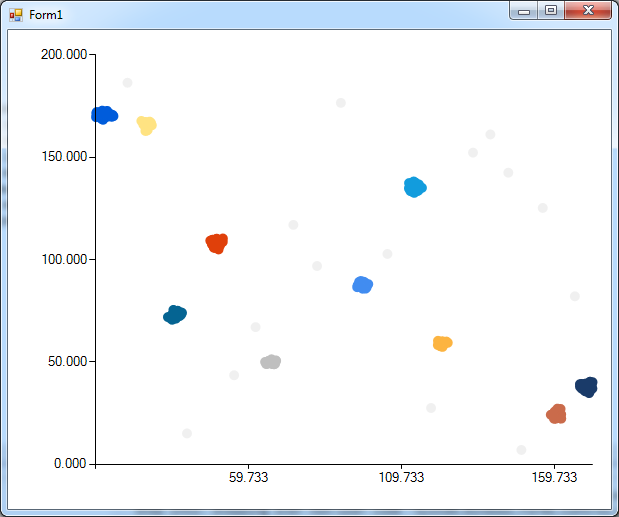Click the red-orange data cluster
This screenshot has width=619, height=517.
pos(217,244)
